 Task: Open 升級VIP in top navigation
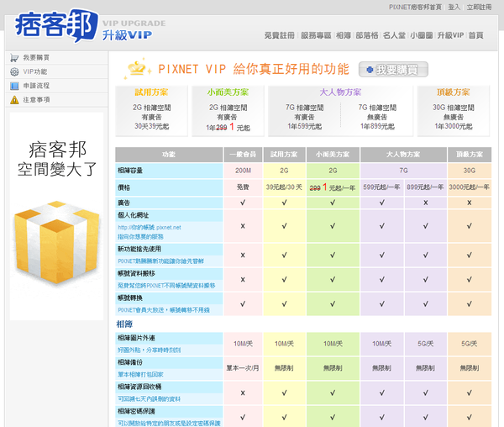click(450, 35)
